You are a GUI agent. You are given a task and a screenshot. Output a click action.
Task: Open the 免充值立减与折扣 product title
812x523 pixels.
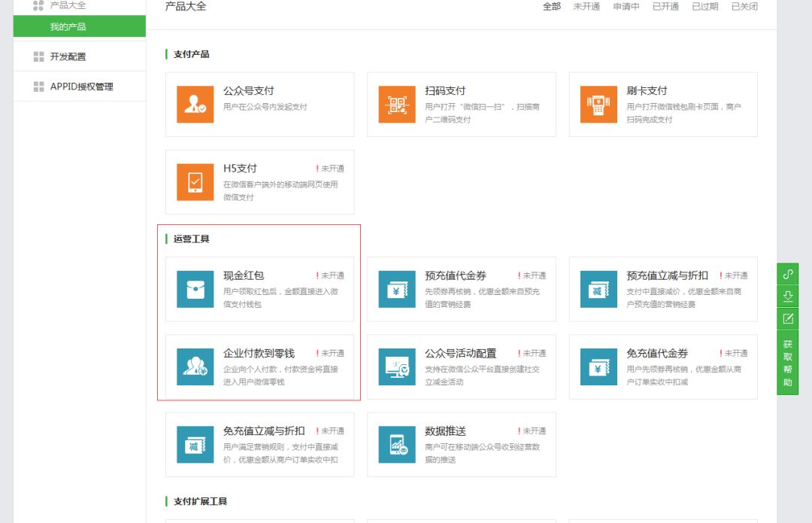point(264,431)
